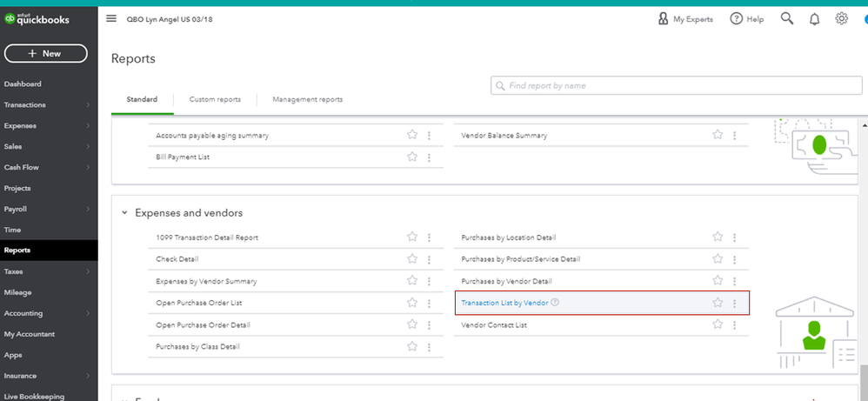Click the New button
868x401 pixels.
(45, 54)
